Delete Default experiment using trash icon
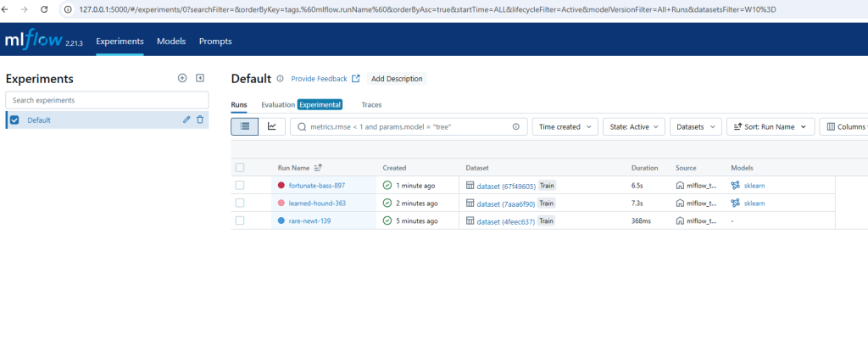Image resolution: width=868 pixels, height=357 pixels. click(x=200, y=120)
